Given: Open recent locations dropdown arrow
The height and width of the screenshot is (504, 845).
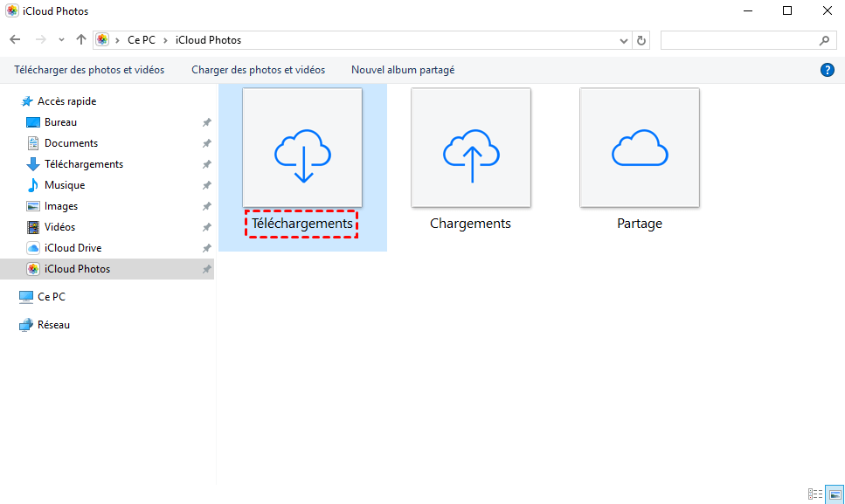Looking at the screenshot, I should (61, 40).
